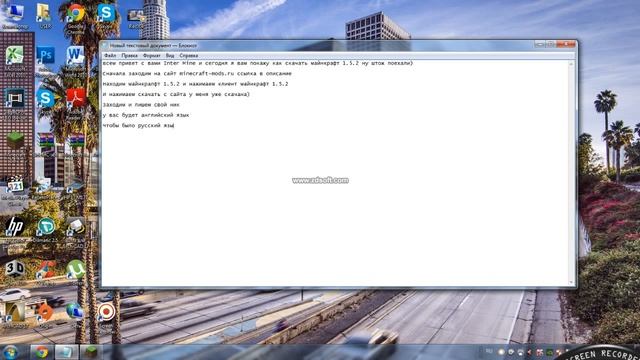Select Minecraft button in the taskbar
Image resolution: width=640 pixels, height=360 pixels.
tap(91, 352)
